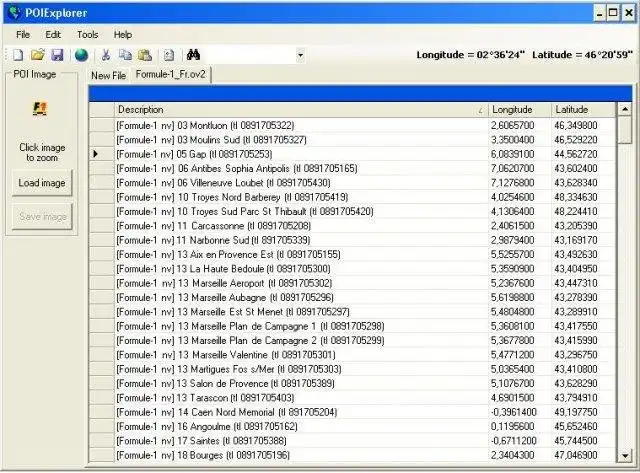Click the Paste clipboard icon
This screenshot has width=640, height=473.
(x=144, y=55)
